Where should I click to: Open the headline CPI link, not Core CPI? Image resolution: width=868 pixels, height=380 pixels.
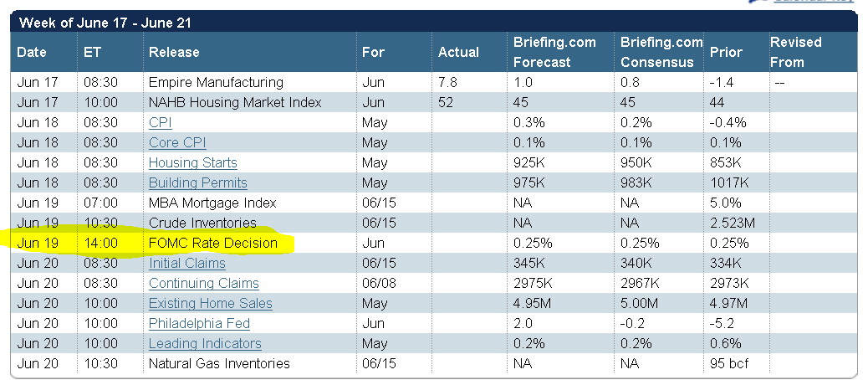coord(160,122)
